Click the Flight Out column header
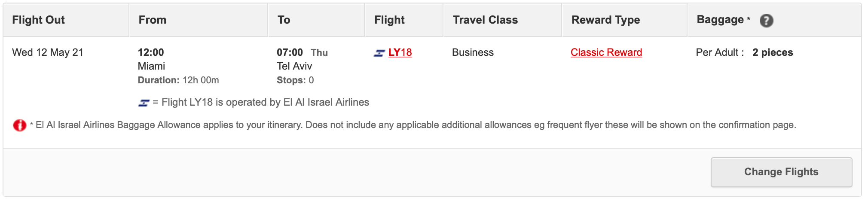The image size is (868, 201). (38, 20)
